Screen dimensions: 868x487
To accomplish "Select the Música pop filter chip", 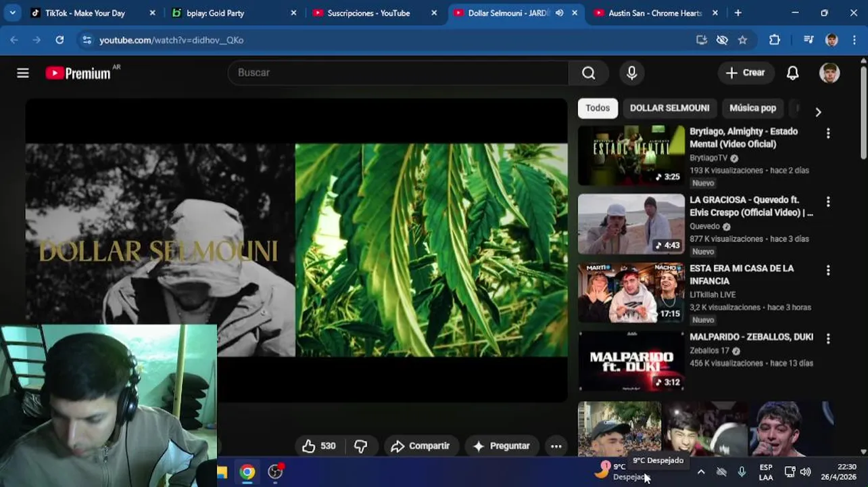I will click(752, 108).
